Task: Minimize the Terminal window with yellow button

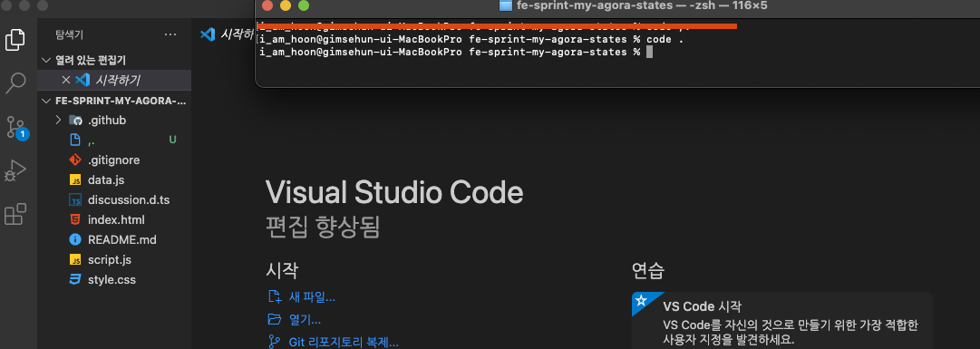Action: pos(286,5)
